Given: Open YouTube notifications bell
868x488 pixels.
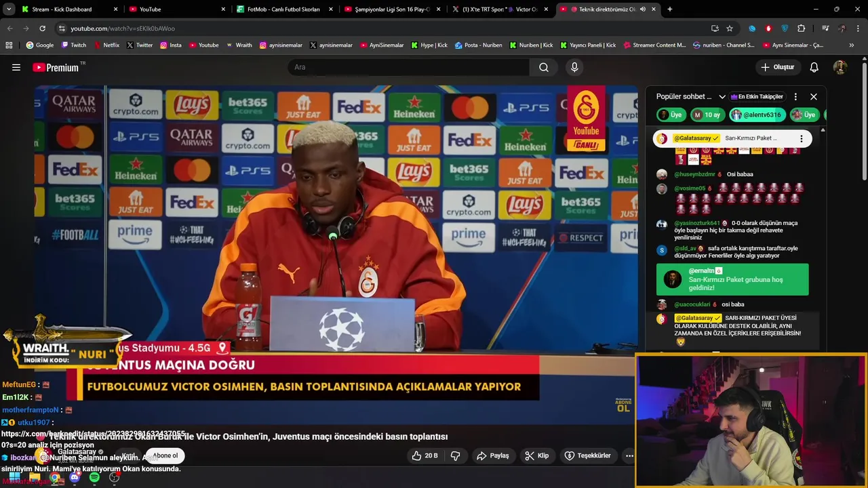Looking at the screenshot, I should (x=814, y=67).
